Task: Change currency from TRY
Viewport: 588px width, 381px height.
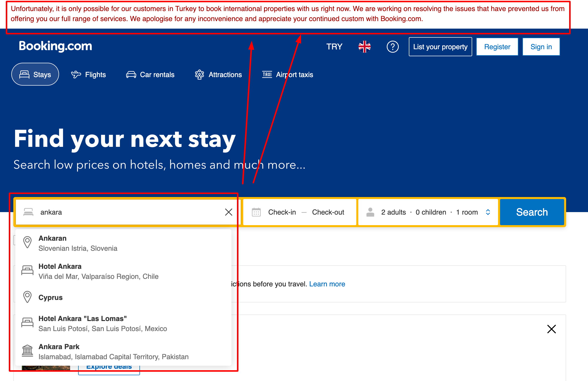Action: pyautogui.click(x=334, y=47)
